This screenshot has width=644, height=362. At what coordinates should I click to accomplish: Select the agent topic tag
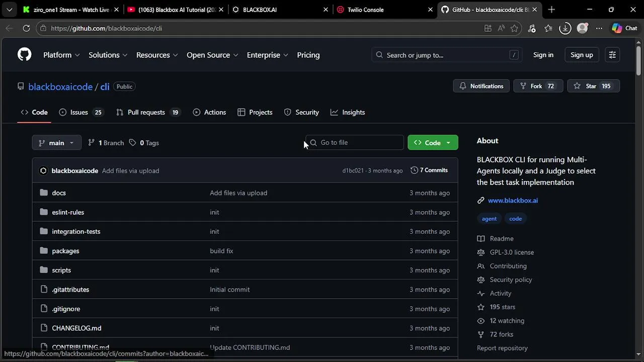pos(489,219)
